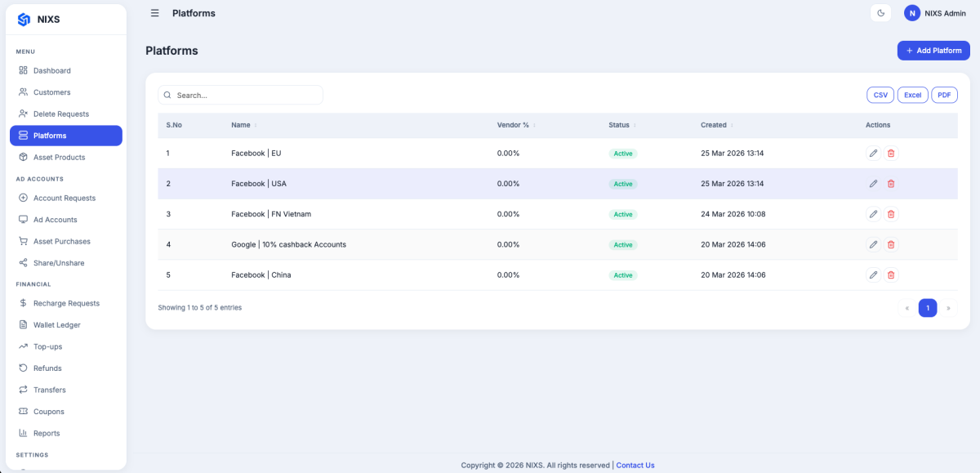Open the Recharge Requests menu item
This screenshot has width=980, height=473.
tap(66, 303)
